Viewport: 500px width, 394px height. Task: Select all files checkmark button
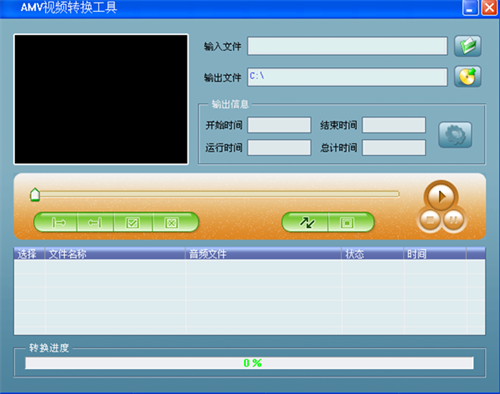coord(133,222)
